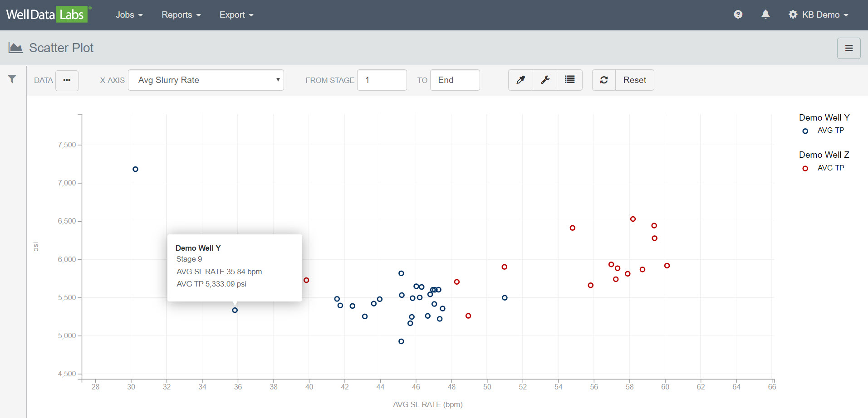Click the eyedropper color tool button
868x418 pixels.
tap(520, 80)
